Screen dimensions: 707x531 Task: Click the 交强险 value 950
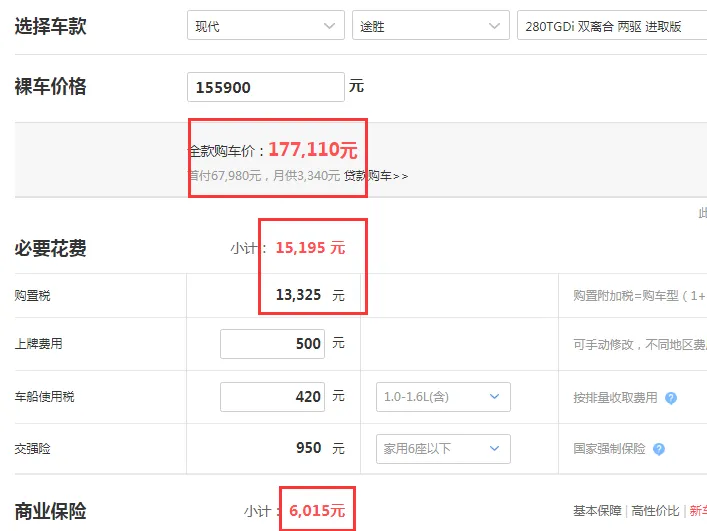point(308,448)
